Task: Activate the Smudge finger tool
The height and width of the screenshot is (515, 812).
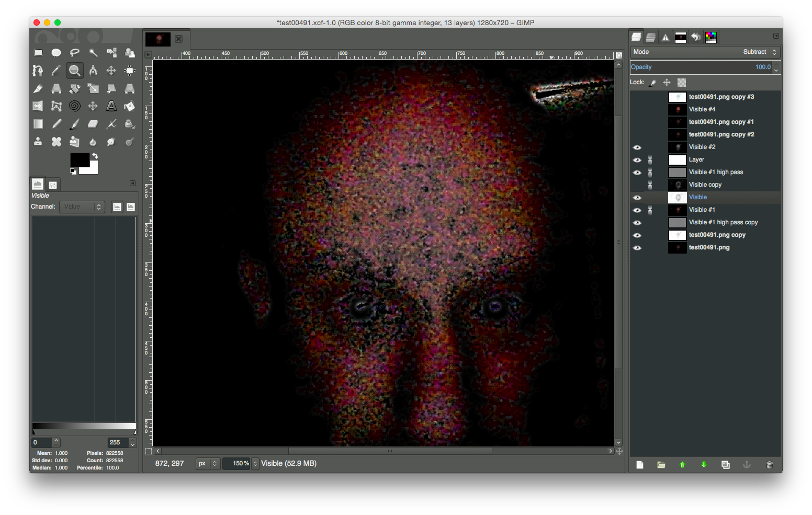Action: (x=111, y=142)
